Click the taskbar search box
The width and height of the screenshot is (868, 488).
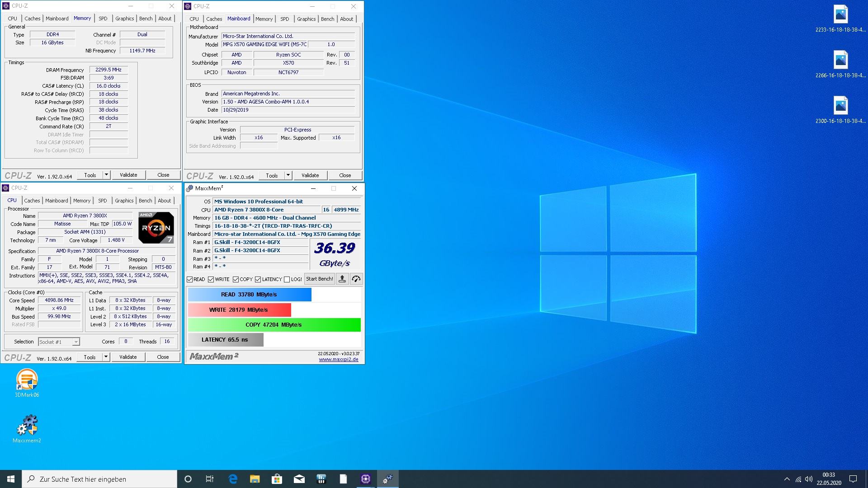tap(99, 479)
